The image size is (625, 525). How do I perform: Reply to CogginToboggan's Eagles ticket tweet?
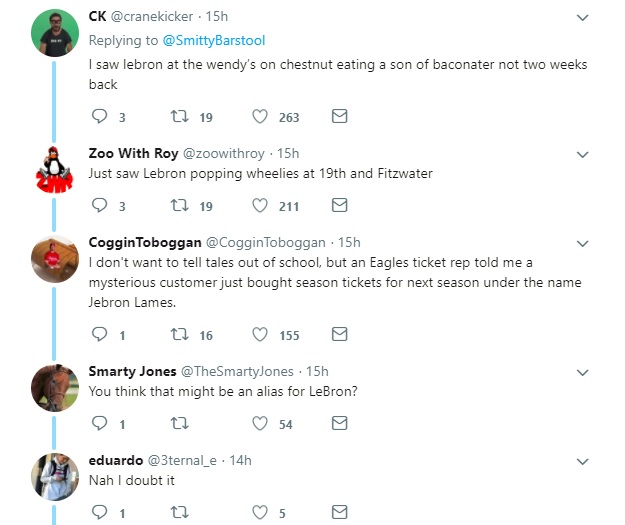click(x=99, y=335)
